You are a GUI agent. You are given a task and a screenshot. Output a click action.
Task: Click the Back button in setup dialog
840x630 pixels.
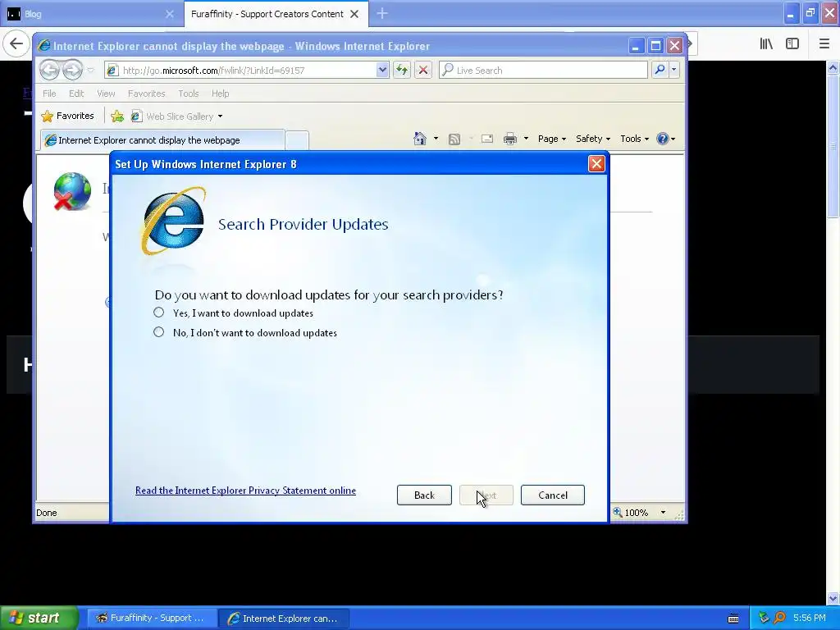[424, 495]
